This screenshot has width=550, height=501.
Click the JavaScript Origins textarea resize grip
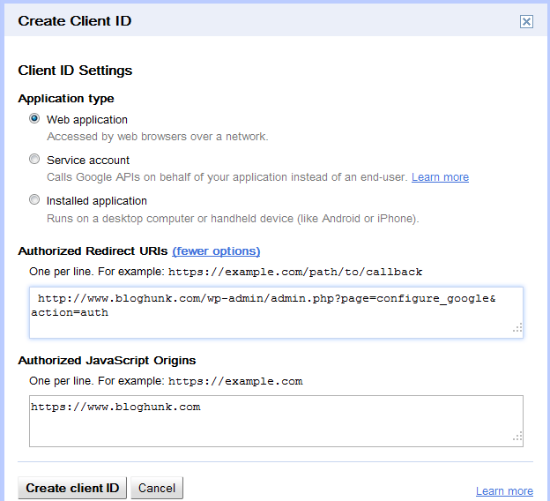(517, 436)
